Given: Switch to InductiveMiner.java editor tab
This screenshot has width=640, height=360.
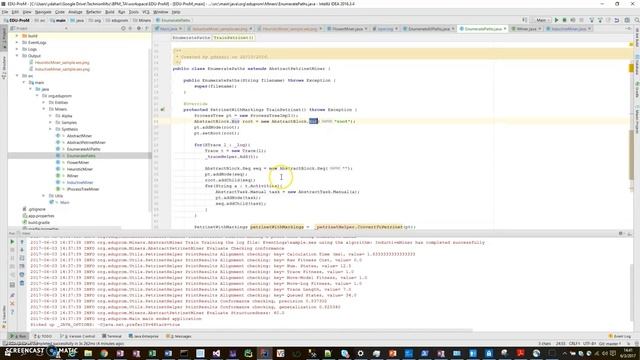Looking at the screenshot, I should [568, 29].
